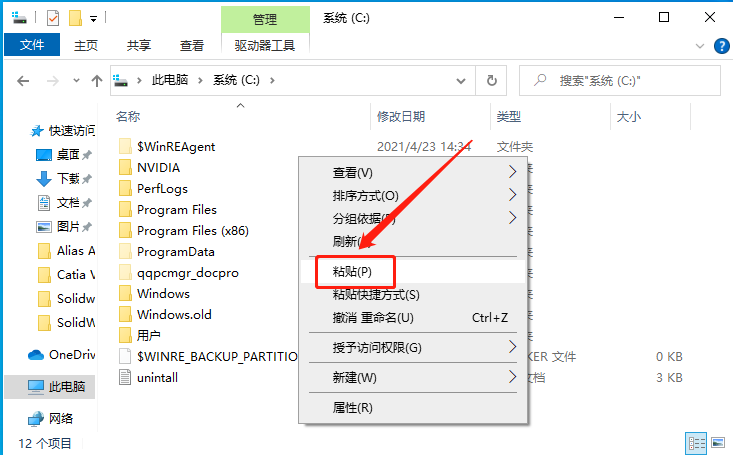Open the 授予访问权限(G) submenu
733x455 pixels.
(x=413, y=347)
